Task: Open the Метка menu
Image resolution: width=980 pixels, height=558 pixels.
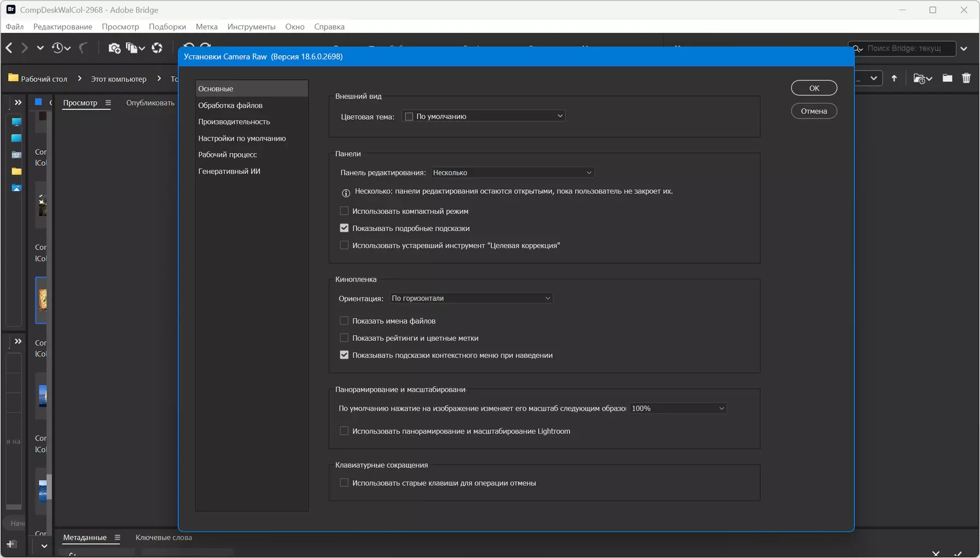Action: click(207, 26)
